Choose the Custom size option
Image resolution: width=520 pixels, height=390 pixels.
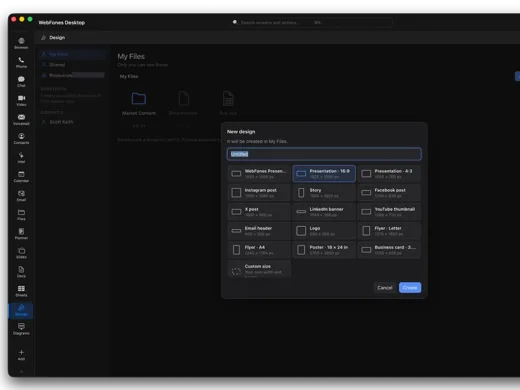pos(259,269)
